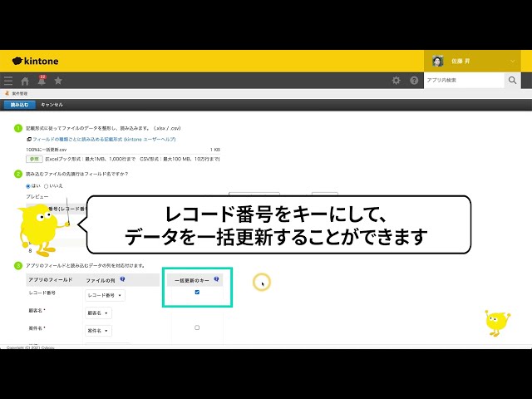
Task: Click help icon beside ファイルの列
Action: (122, 279)
